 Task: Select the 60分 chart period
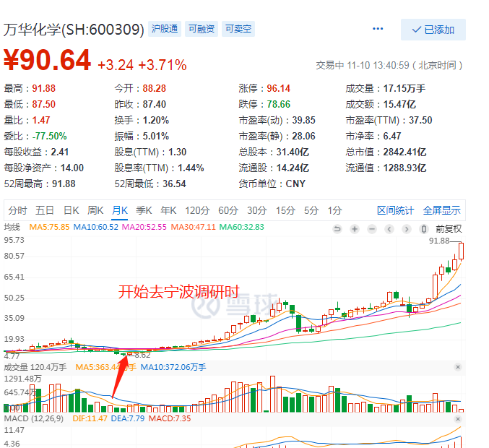click(228, 210)
